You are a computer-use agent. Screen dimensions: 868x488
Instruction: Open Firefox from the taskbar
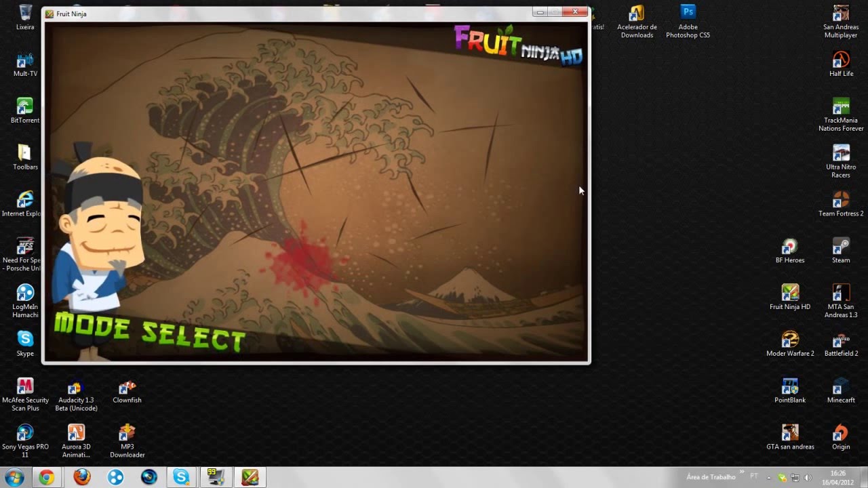[x=81, y=478]
